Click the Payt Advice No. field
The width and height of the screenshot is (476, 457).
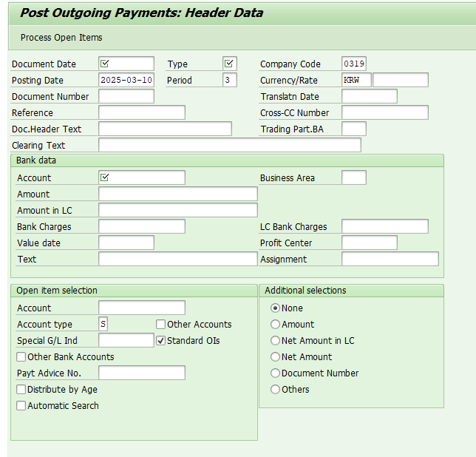click(x=141, y=373)
